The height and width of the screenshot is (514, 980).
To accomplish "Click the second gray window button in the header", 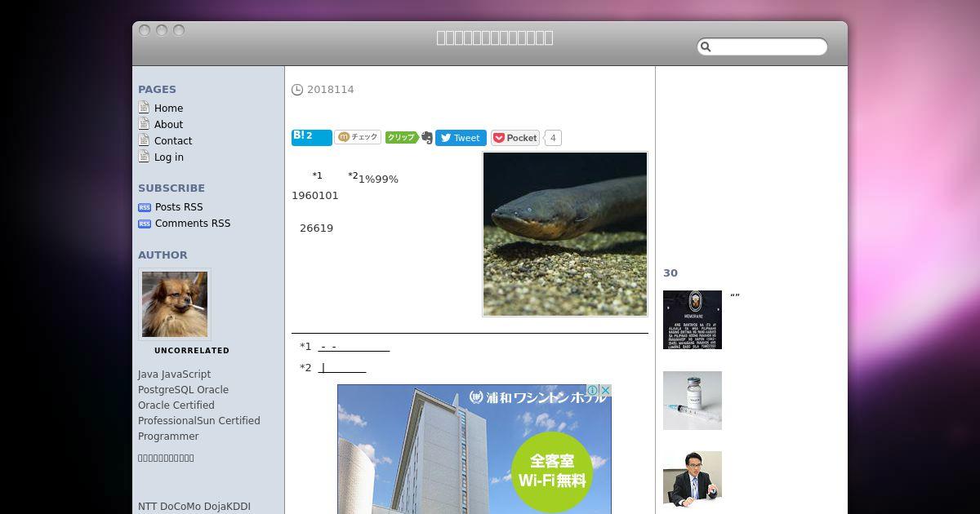I will coord(162,30).
